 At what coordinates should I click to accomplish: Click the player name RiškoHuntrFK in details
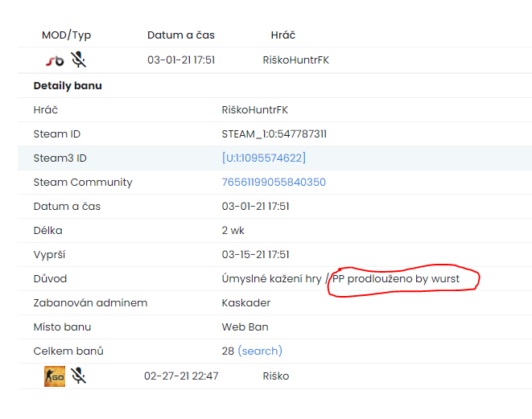click(x=254, y=109)
